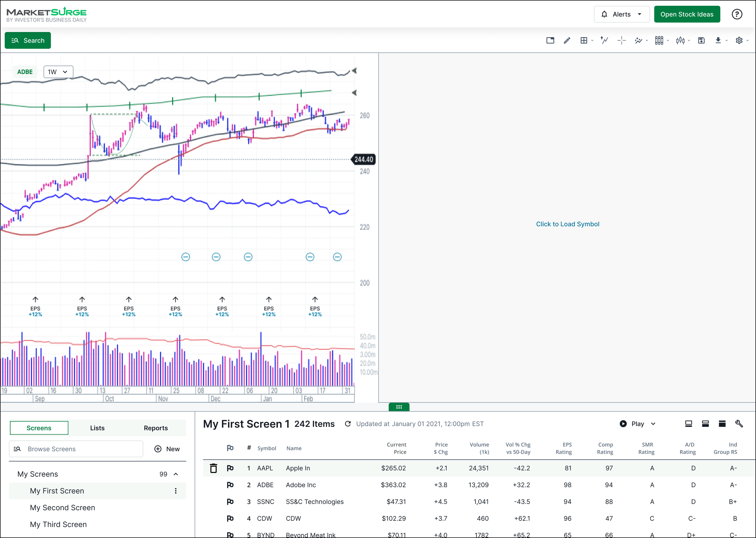Toggle flag on the AAPL row
The width and height of the screenshot is (756, 538).
pos(230,468)
